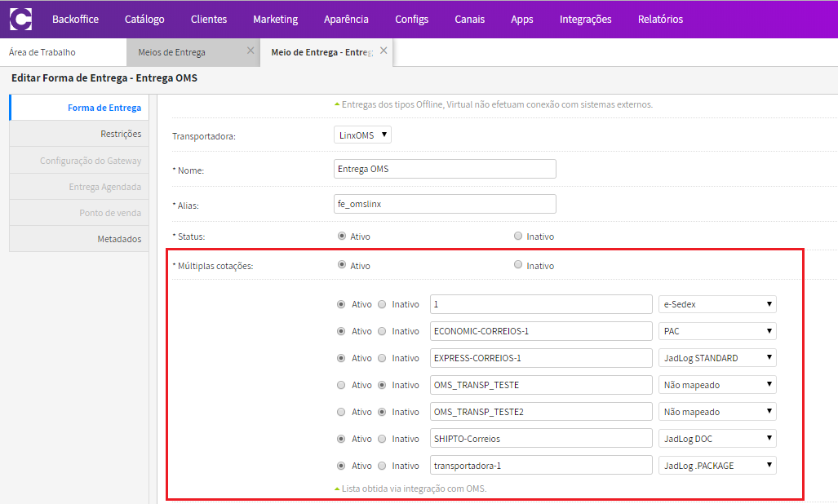Image resolution: width=838 pixels, height=504 pixels.
Task: Switch to Meios de Entrega tab
Action: click(171, 52)
